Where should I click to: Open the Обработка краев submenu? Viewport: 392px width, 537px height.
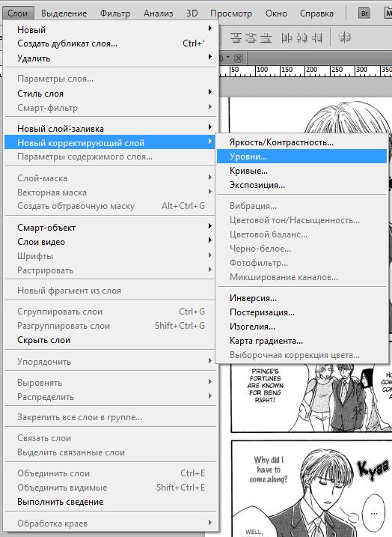pos(111,524)
